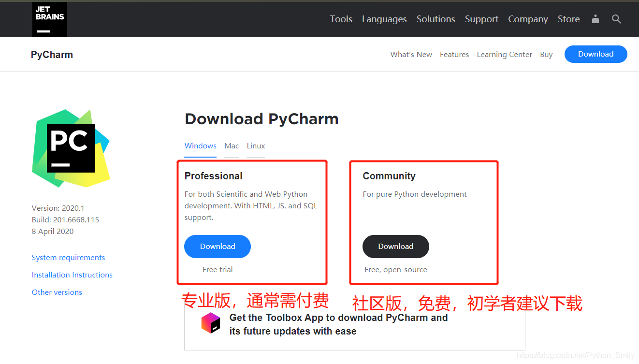Image resolution: width=639 pixels, height=364 pixels.
Task: Click the Free, open-source label
Action: click(x=396, y=270)
